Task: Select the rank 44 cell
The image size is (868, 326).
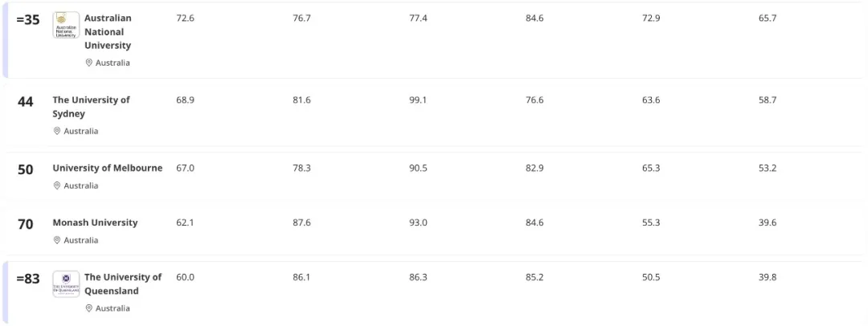Action: pyautogui.click(x=26, y=102)
